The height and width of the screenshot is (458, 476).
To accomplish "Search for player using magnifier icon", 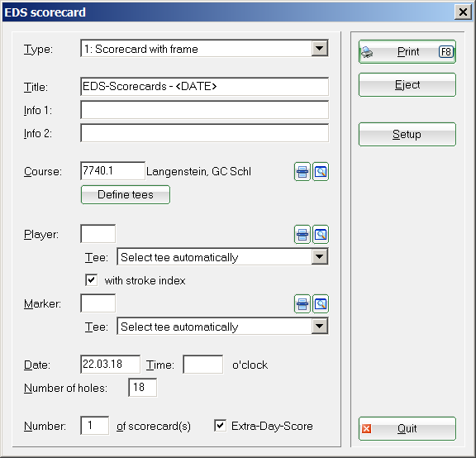I will pos(321,235).
